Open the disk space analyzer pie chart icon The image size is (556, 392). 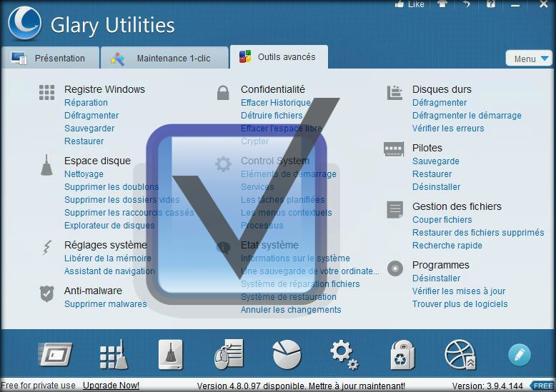[287, 354]
